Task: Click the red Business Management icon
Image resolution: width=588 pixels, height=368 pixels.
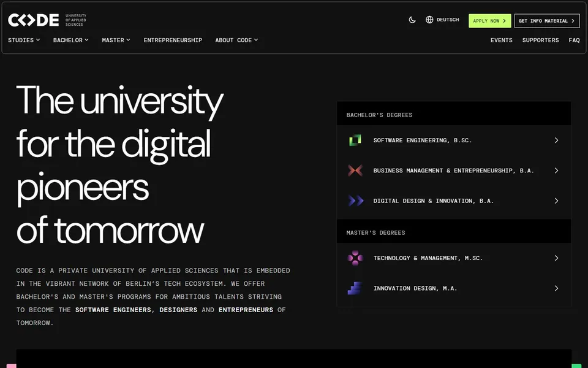Action: pyautogui.click(x=355, y=171)
